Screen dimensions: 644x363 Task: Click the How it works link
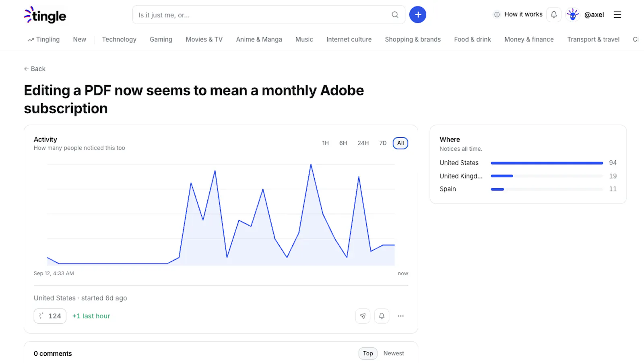coord(518,15)
